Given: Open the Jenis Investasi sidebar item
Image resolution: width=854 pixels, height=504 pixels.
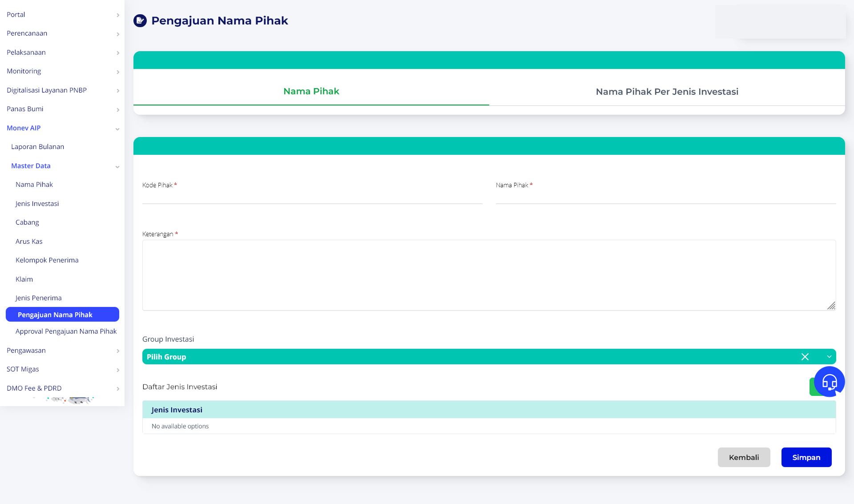Looking at the screenshot, I should [x=37, y=204].
